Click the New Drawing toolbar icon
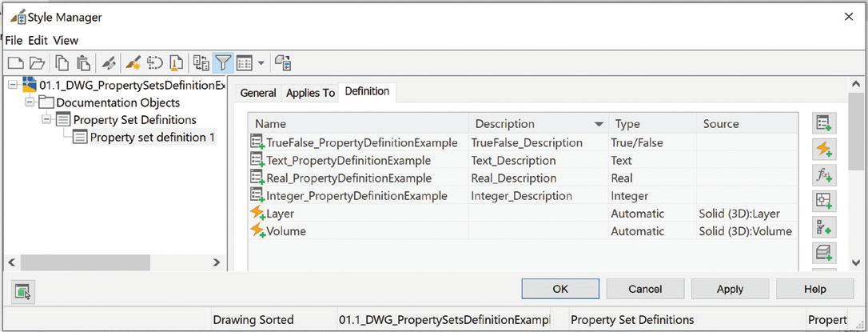The width and height of the screenshot is (868, 332). pos(17,63)
